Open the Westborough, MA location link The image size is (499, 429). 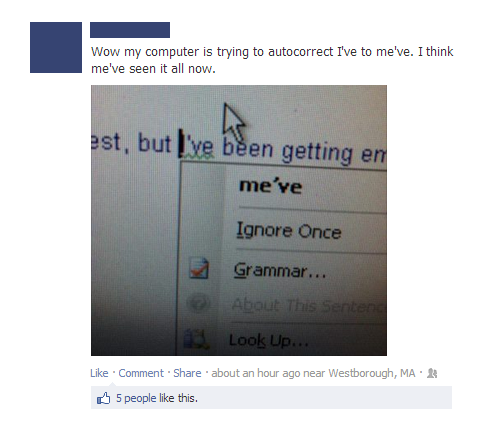[372, 373]
